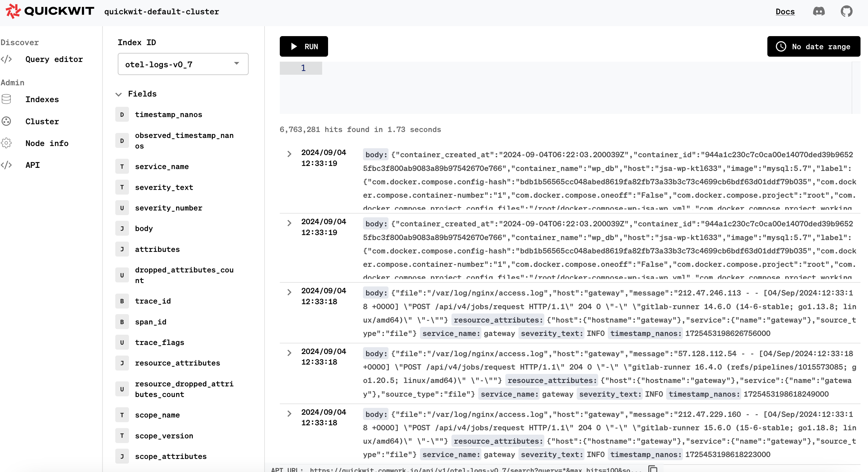Click the quickwit-default-cluster title

[161, 12]
